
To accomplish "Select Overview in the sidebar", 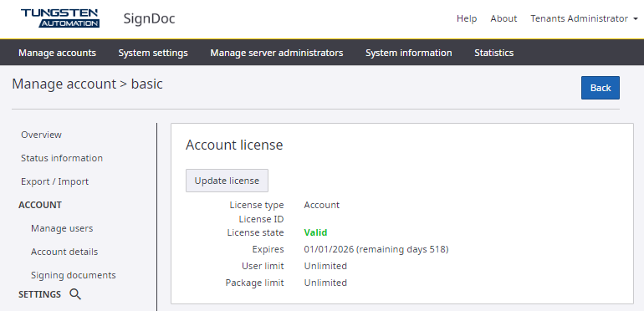I will tap(42, 135).
